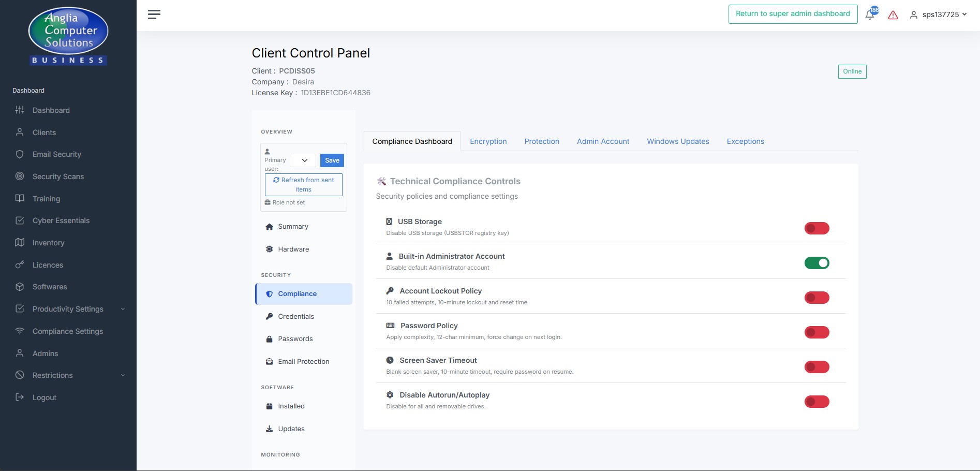This screenshot has width=980, height=471.
Task: Expand the Productivity Settings menu
Action: coord(67,308)
